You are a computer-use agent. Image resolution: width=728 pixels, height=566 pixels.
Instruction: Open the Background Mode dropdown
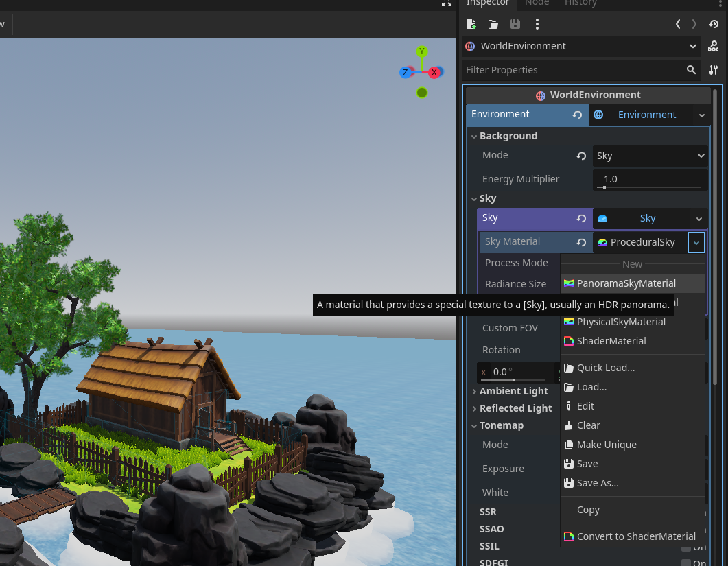[x=649, y=156]
